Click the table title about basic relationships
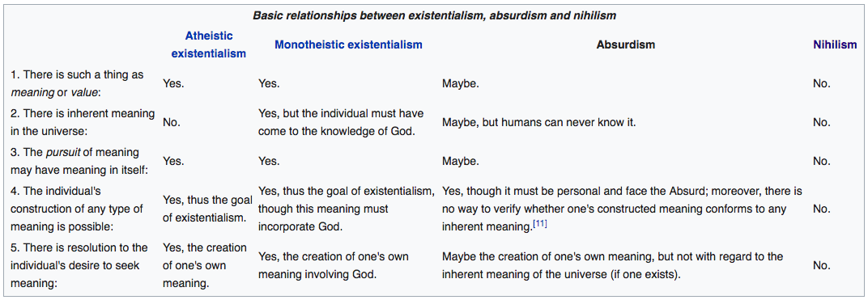 click(x=434, y=15)
